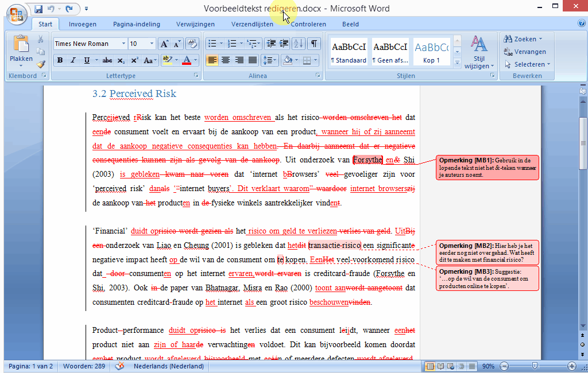588x373 pixels.
Task: Cut selection with the scissors icon
Action: 41,39
